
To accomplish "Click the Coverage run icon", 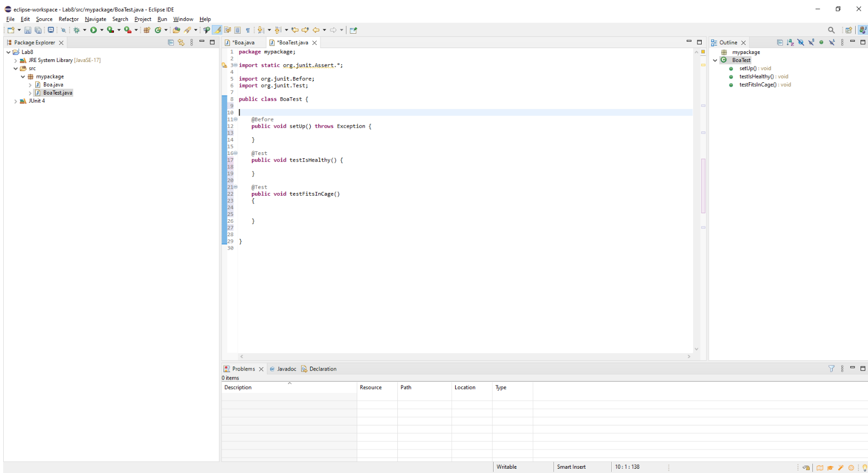I will click(110, 30).
